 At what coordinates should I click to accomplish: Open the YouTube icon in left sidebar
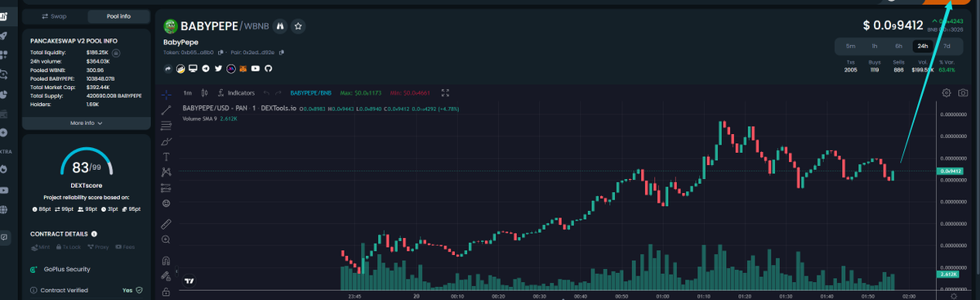tap(5, 190)
